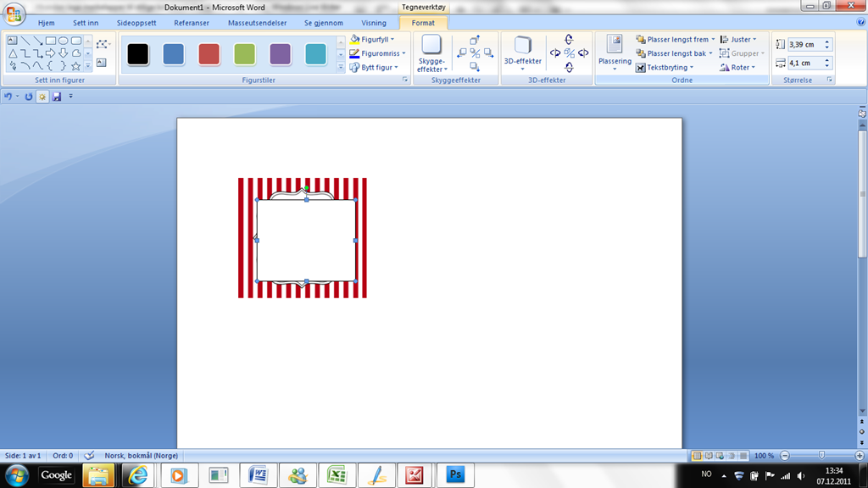The height and width of the screenshot is (488, 868).
Task: Open the Masseutsendelser tab
Action: coord(258,23)
